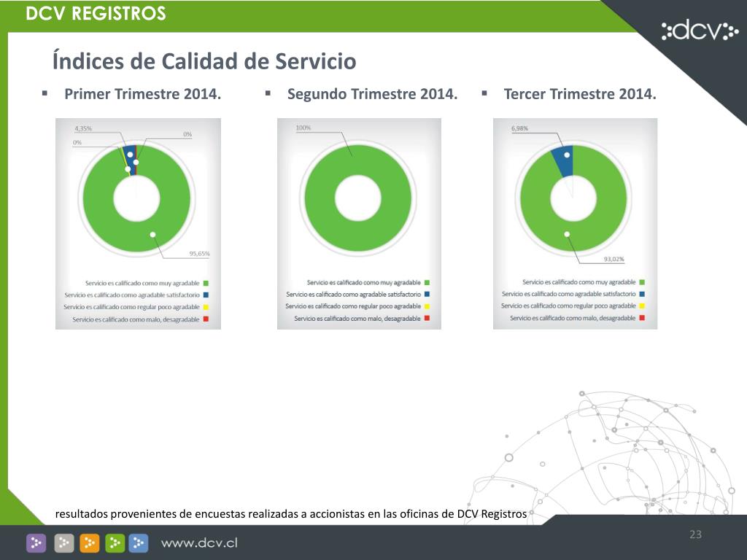
Task: Click the blue DCV icon in footer
Action: pyautogui.click(x=139, y=542)
